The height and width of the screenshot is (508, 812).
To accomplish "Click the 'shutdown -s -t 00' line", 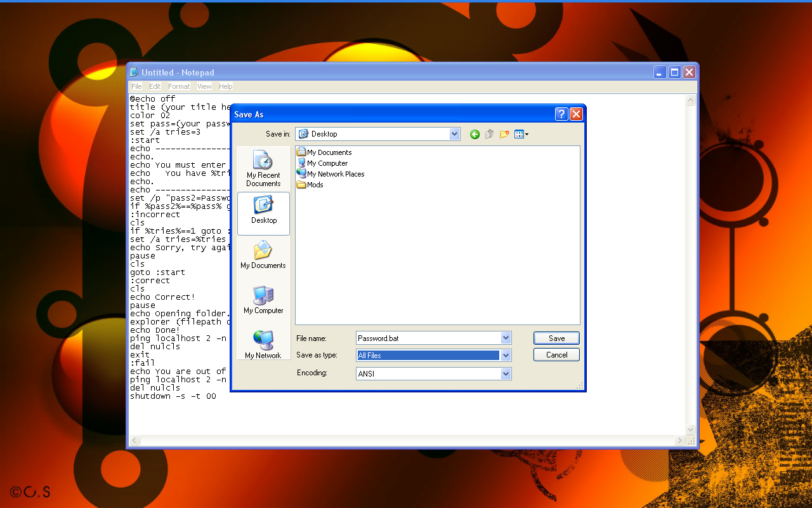I will pyautogui.click(x=173, y=396).
